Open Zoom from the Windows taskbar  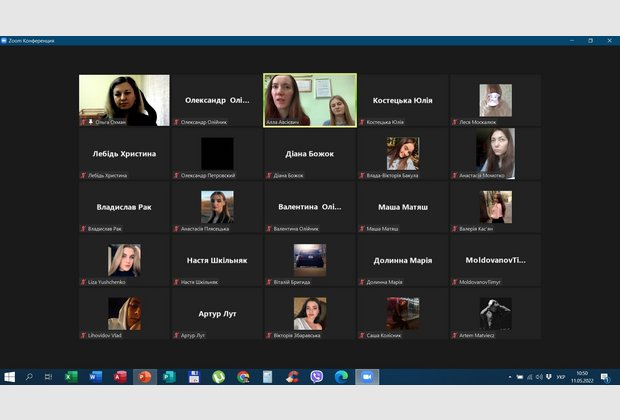366,377
